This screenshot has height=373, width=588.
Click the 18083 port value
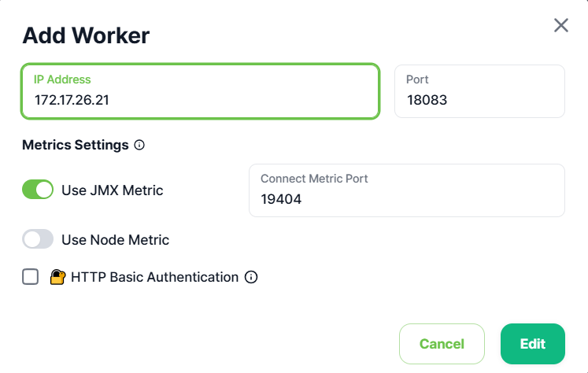point(427,100)
